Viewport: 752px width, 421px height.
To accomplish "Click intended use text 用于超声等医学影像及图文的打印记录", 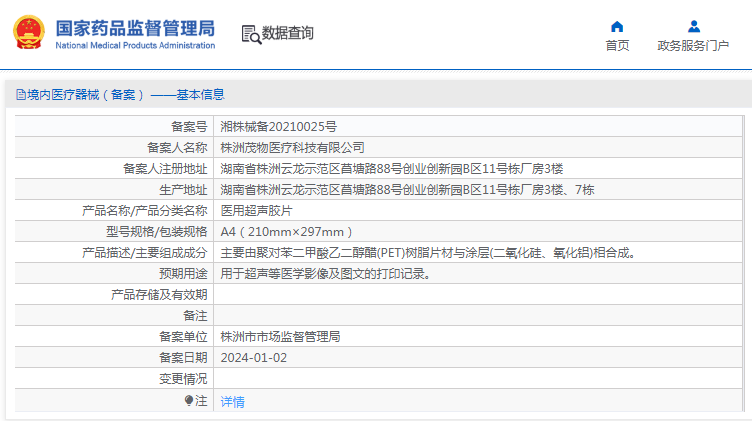I will click(x=326, y=274).
